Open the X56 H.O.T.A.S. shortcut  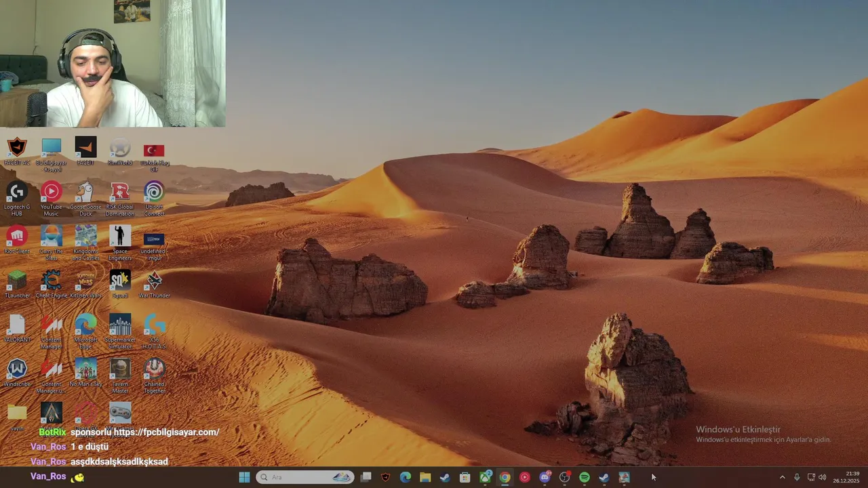coord(154,331)
